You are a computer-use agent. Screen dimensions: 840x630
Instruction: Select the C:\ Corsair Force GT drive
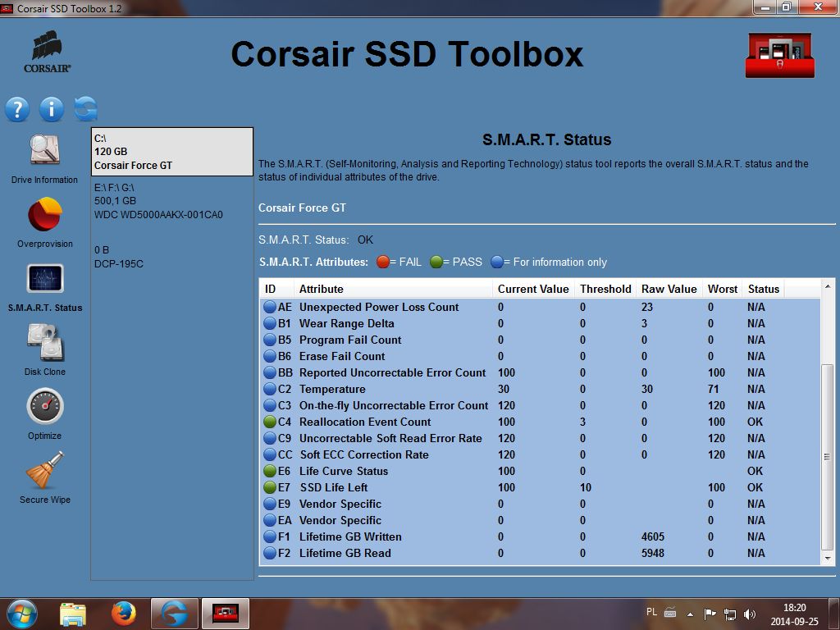point(172,152)
